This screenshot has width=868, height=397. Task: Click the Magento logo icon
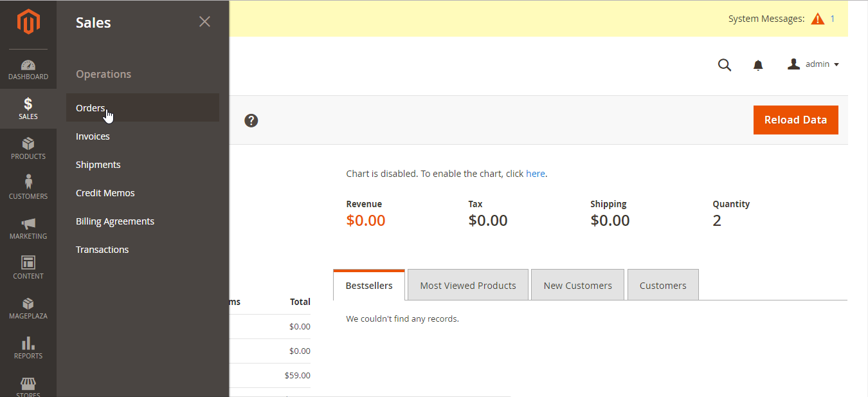coord(28,23)
